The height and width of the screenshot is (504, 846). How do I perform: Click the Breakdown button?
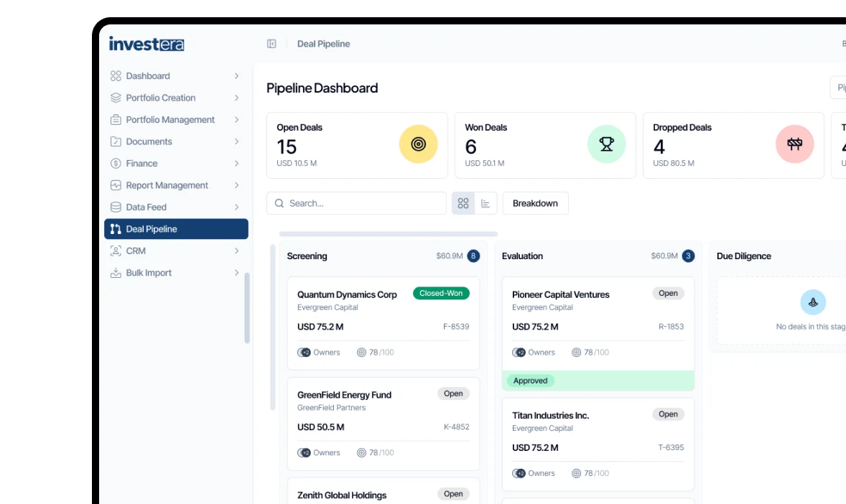point(535,203)
